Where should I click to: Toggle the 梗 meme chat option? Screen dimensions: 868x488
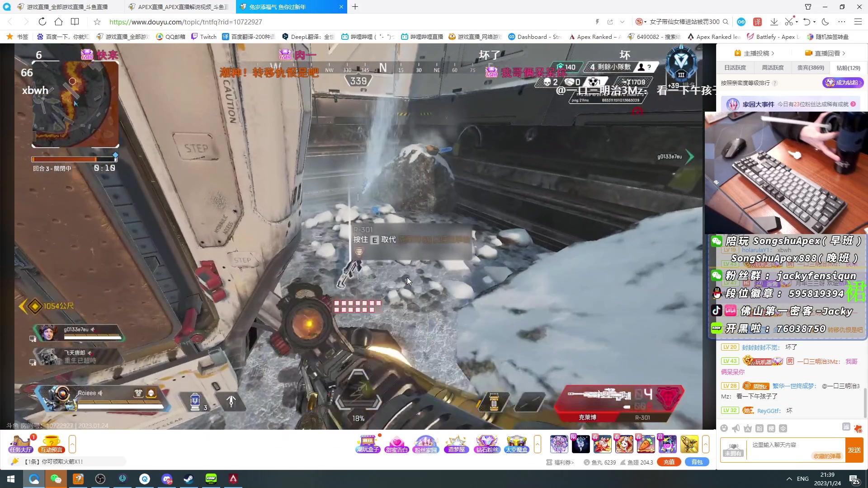(x=771, y=428)
